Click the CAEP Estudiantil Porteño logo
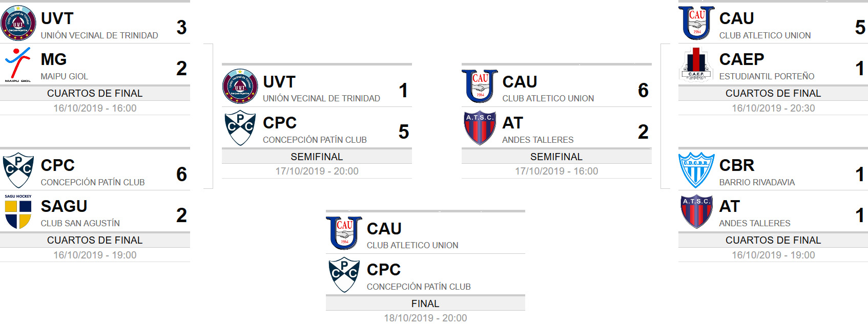868x325 pixels. [696, 64]
